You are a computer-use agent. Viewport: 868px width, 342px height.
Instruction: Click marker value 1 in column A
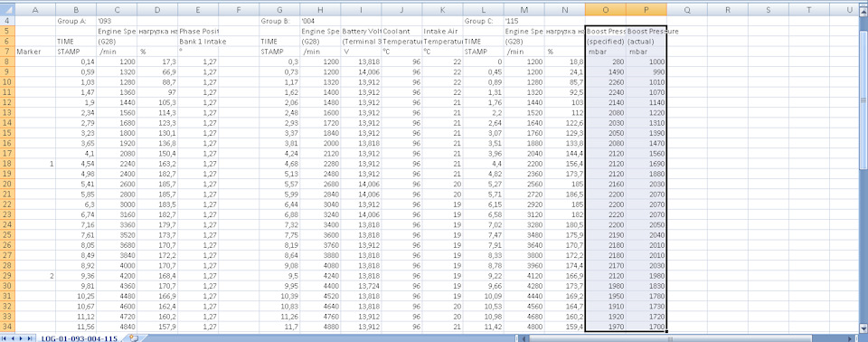[x=35, y=164]
